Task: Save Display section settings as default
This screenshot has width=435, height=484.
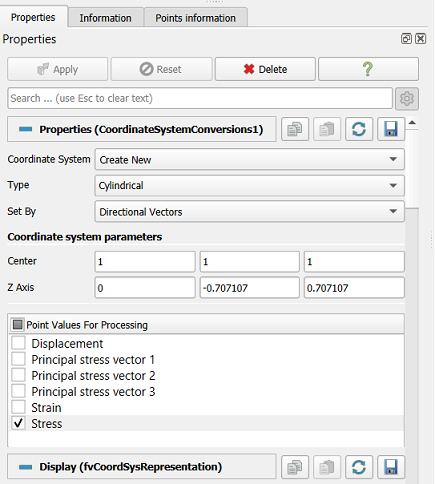Action: (x=391, y=467)
